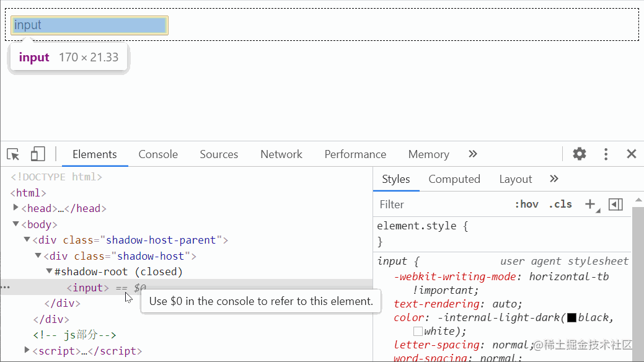Open DevTools settings gear
The image size is (644, 362).
579,154
